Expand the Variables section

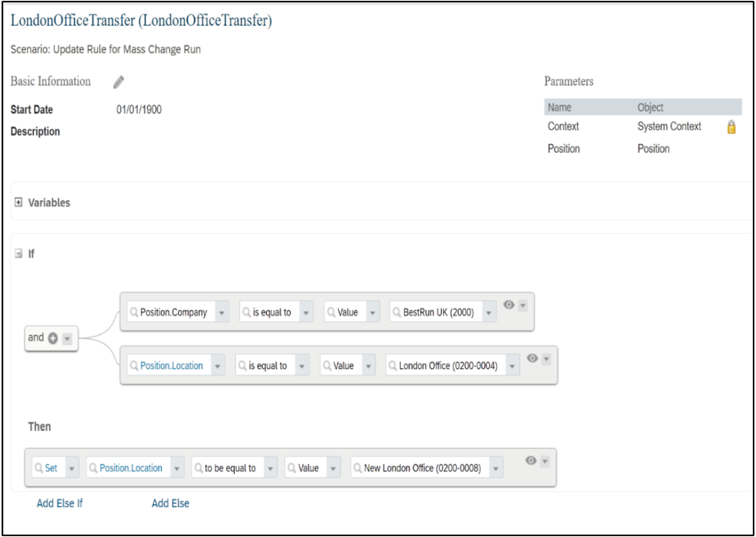(x=19, y=203)
